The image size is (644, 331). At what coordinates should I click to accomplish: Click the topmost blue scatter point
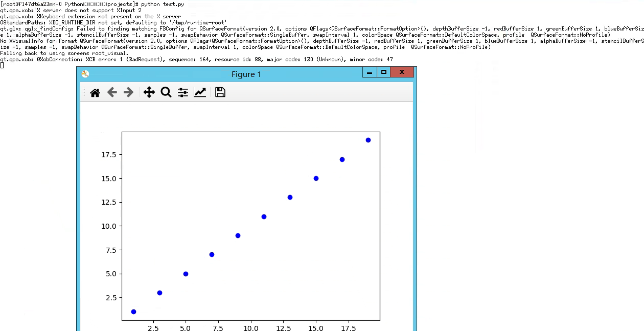click(368, 140)
